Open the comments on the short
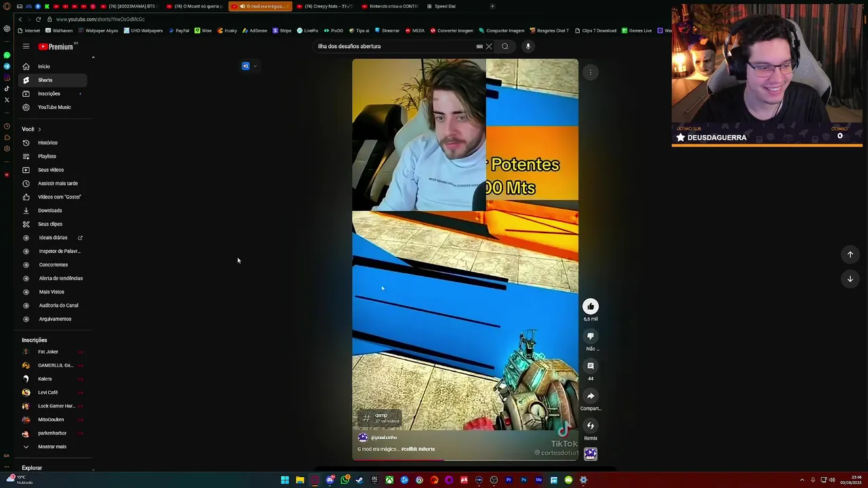 [591, 366]
